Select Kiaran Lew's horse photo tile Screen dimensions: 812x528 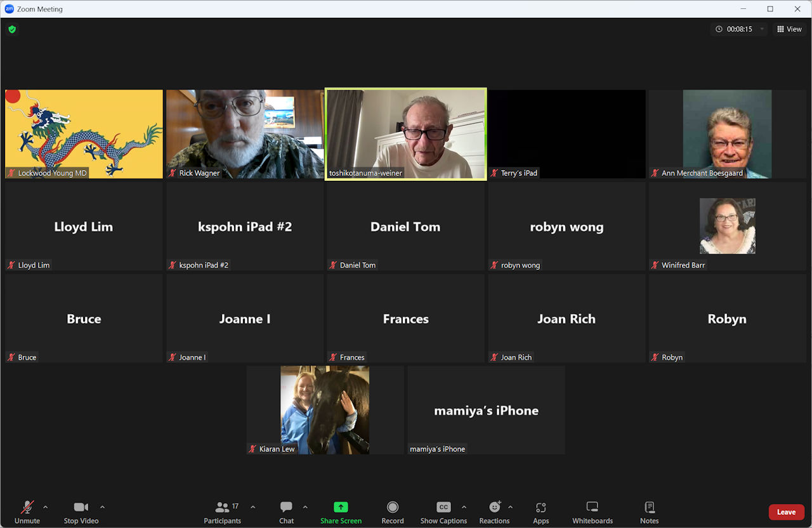(x=325, y=410)
